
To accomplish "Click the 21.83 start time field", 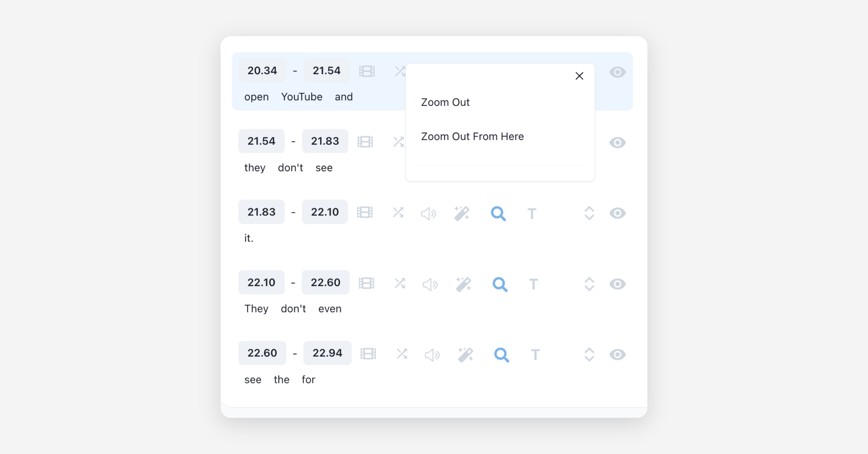I will coord(261,212).
